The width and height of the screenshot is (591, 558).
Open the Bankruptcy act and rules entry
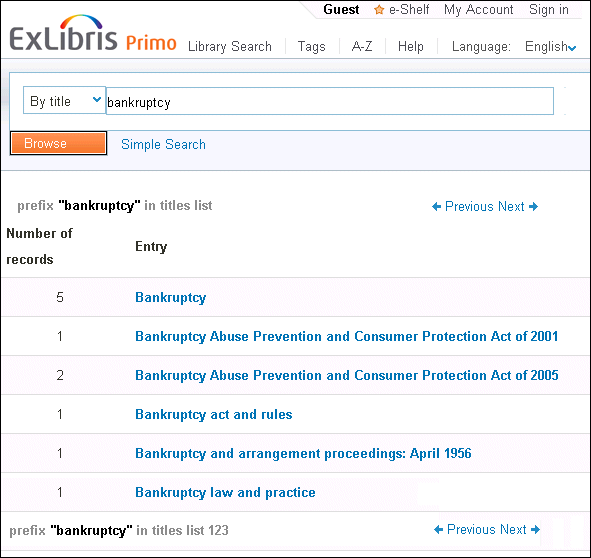pos(214,414)
